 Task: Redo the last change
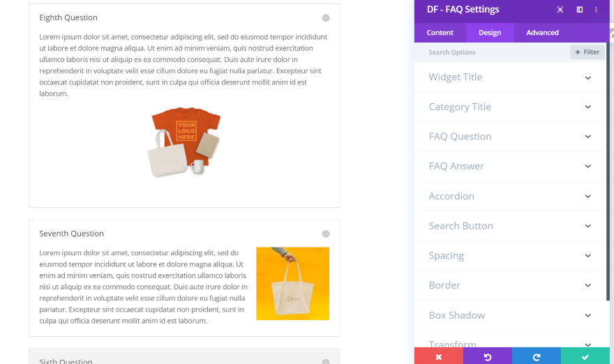(x=536, y=356)
